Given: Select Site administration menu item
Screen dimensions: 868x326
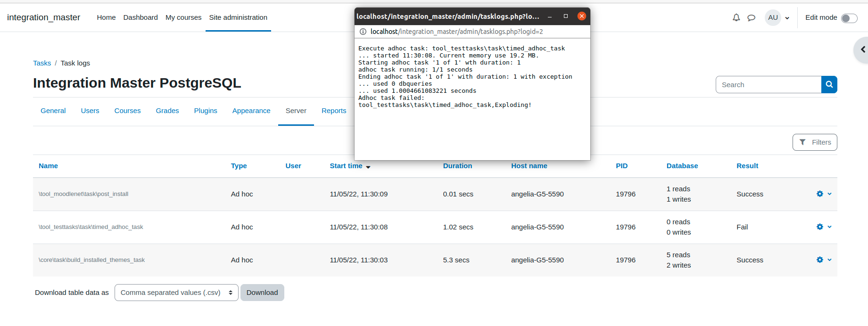Looking at the screenshot, I should [238, 17].
